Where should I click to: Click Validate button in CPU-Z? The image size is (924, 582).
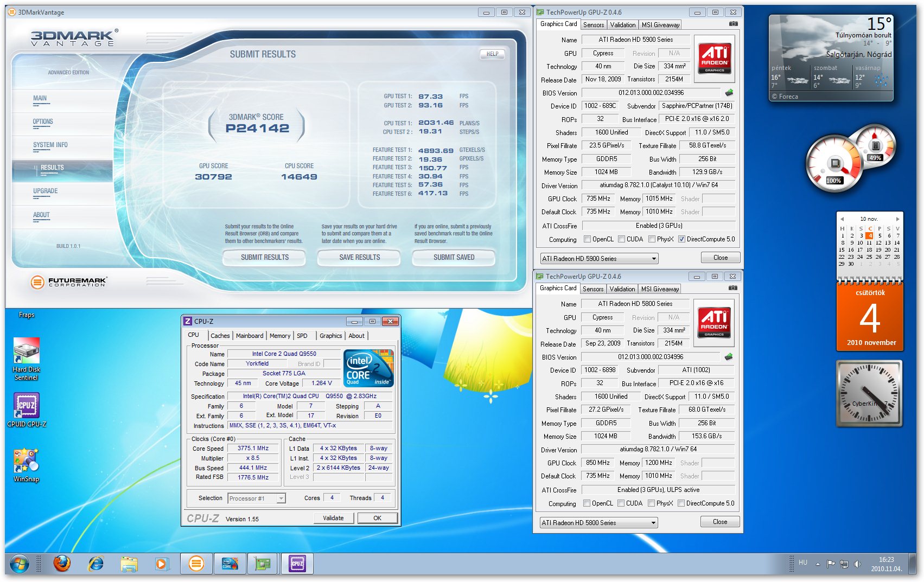point(333,518)
